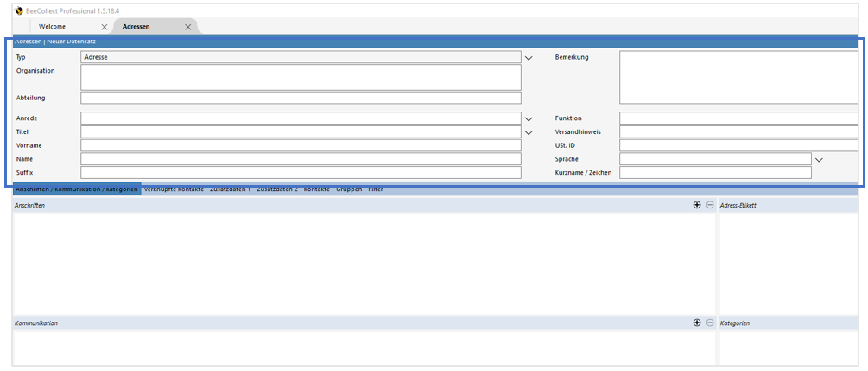
Task: Focus the Vorname input field
Action: 301,145
